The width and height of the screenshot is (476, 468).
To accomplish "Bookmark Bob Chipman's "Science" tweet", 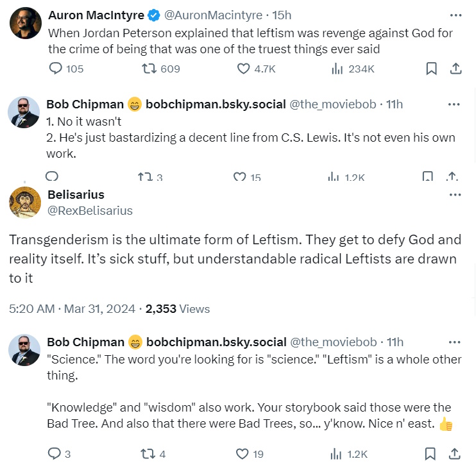I will [430, 454].
